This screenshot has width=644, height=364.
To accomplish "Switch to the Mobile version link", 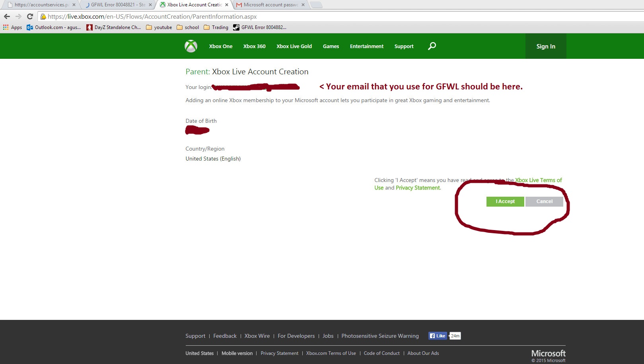I will click(x=237, y=353).
